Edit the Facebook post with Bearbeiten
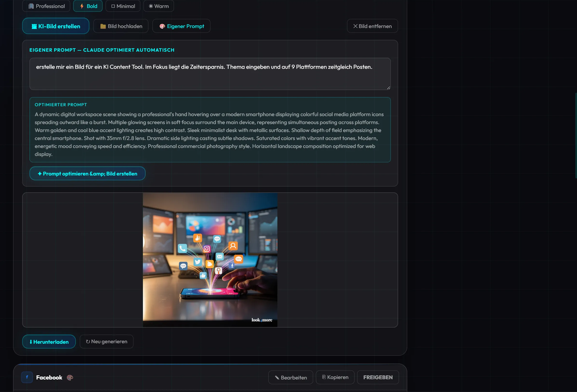The image size is (577, 392). (290, 377)
